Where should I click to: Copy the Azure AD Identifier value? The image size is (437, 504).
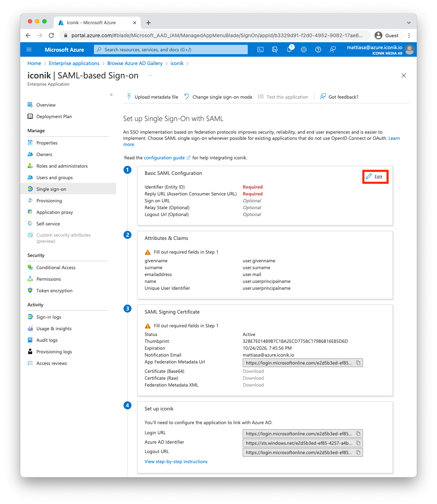(x=358, y=443)
